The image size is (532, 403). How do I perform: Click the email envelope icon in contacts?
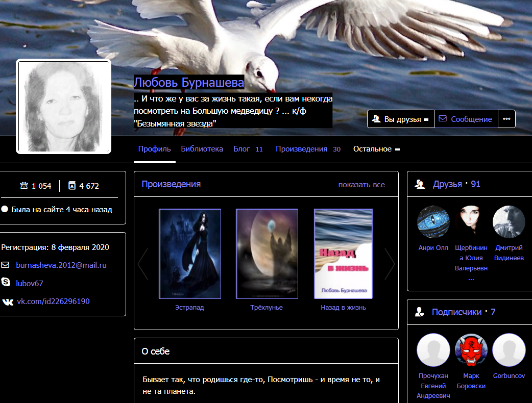click(6, 265)
